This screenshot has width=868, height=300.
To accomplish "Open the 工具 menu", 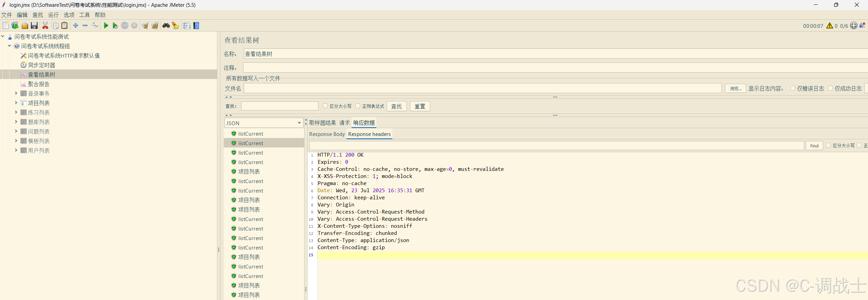I will click(85, 15).
